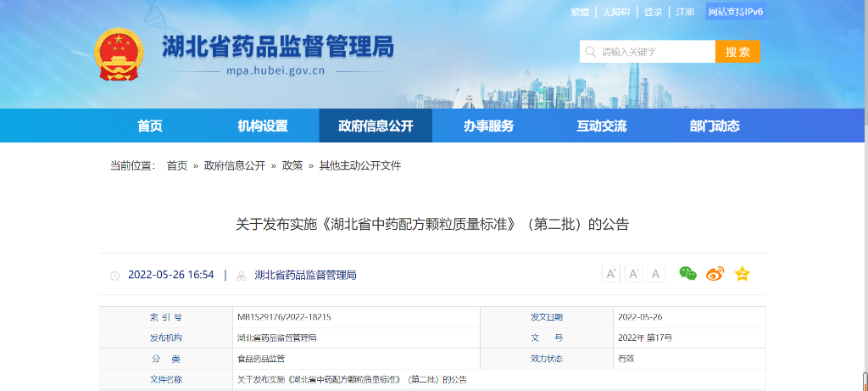The image size is (868, 391).
Task: Go to 互动交流 navigation tab
Action: point(601,126)
